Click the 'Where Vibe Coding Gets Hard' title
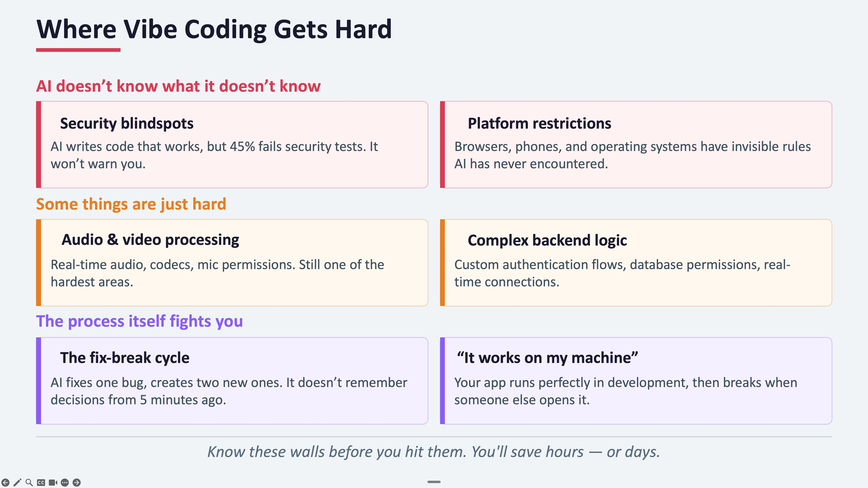868x488 pixels. click(x=214, y=29)
